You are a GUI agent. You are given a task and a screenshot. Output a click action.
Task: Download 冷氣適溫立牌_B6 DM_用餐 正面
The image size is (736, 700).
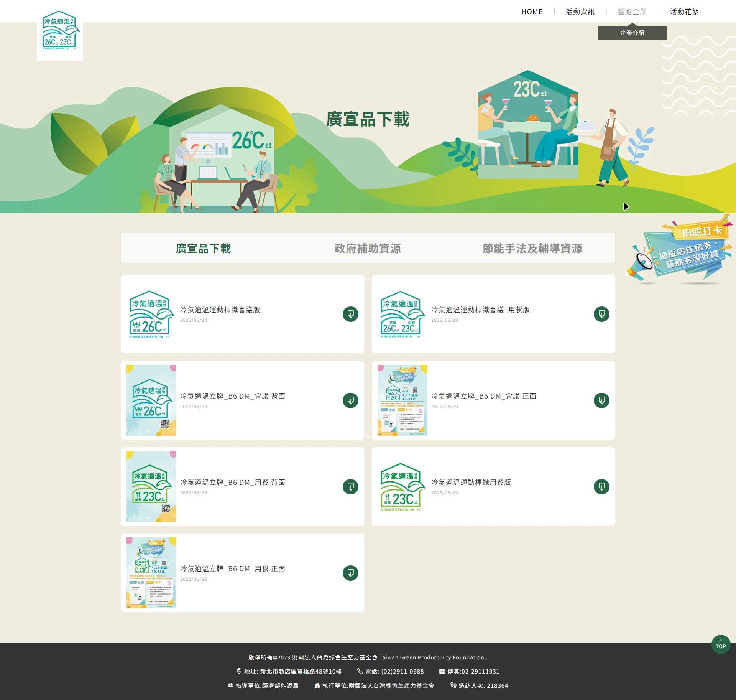pos(350,573)
